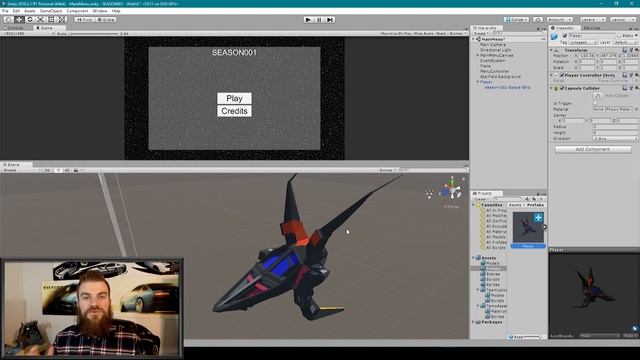640x360 pixels.
Task: Select the combined Transform tool
Action: (61, 20)
